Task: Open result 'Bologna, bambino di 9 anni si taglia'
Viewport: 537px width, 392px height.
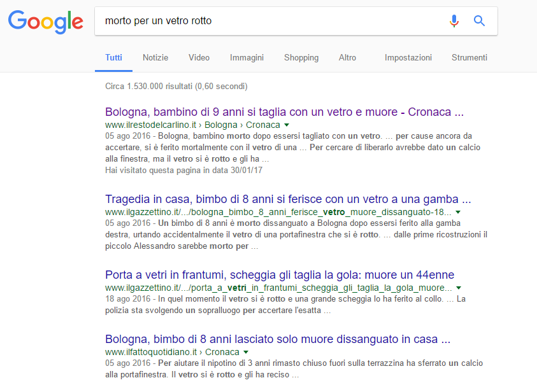Action: coord(284,112)
